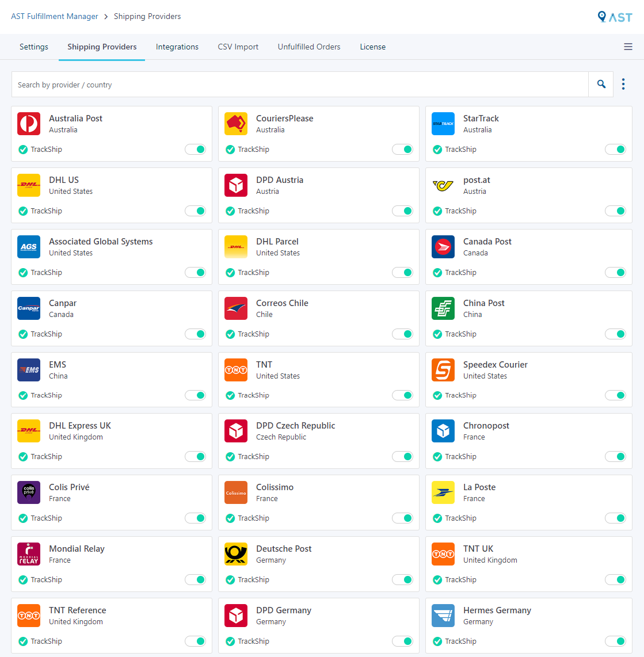
Task: Click TrackShip checkmark icon on Chronopost
Action: point(437,457)
